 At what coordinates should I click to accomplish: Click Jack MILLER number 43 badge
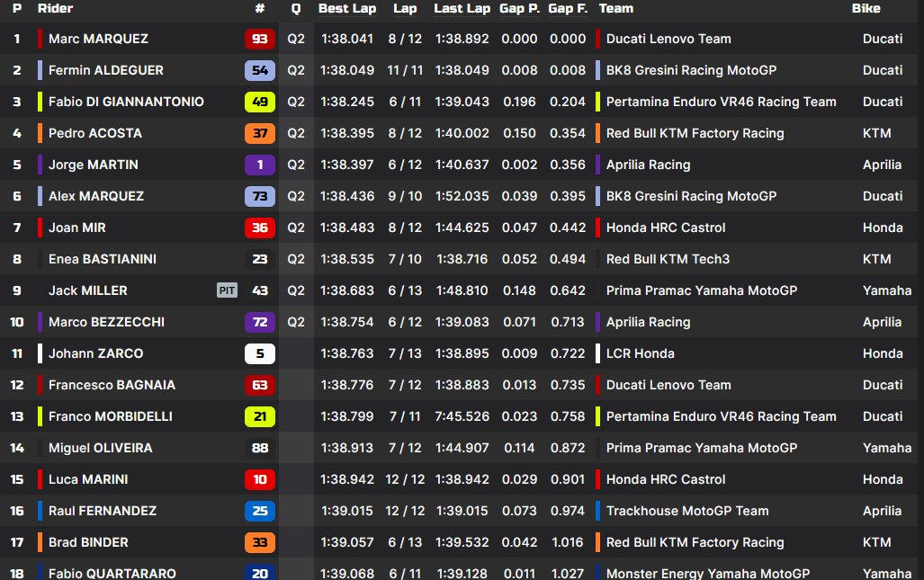[x=260, y=290]
